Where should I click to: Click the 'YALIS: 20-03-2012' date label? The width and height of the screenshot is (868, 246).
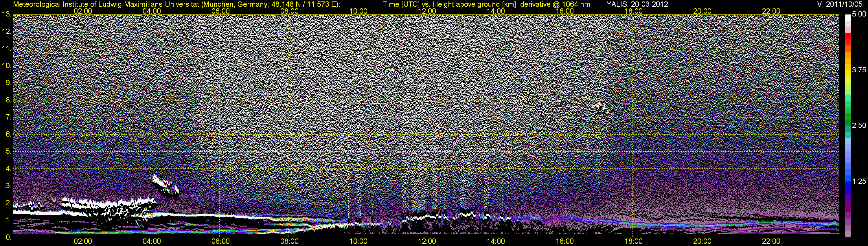click(637, 4)
